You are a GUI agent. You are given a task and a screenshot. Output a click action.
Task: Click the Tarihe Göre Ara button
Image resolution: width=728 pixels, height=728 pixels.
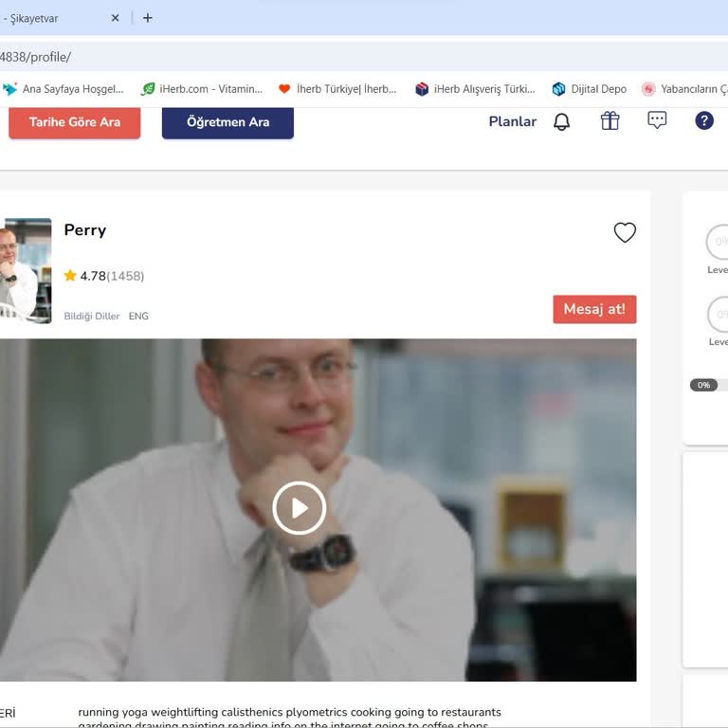(74, 122)
